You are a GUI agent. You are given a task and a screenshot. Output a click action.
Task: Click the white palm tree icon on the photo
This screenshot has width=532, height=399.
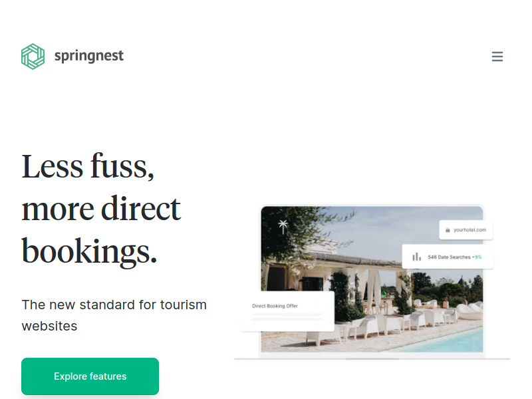coord(283,227)
